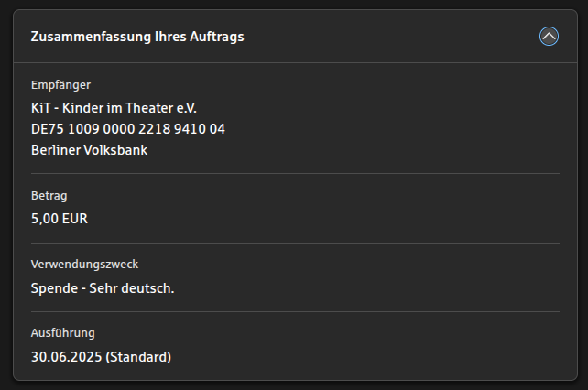Click the 'DE75' prefix of the IBAN
Screen dimensions: 588x390
pos(47,129)
